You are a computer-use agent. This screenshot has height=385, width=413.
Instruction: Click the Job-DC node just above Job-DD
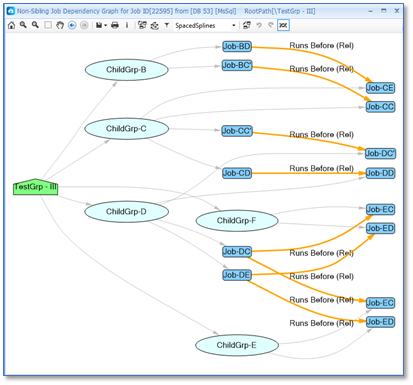381,154
